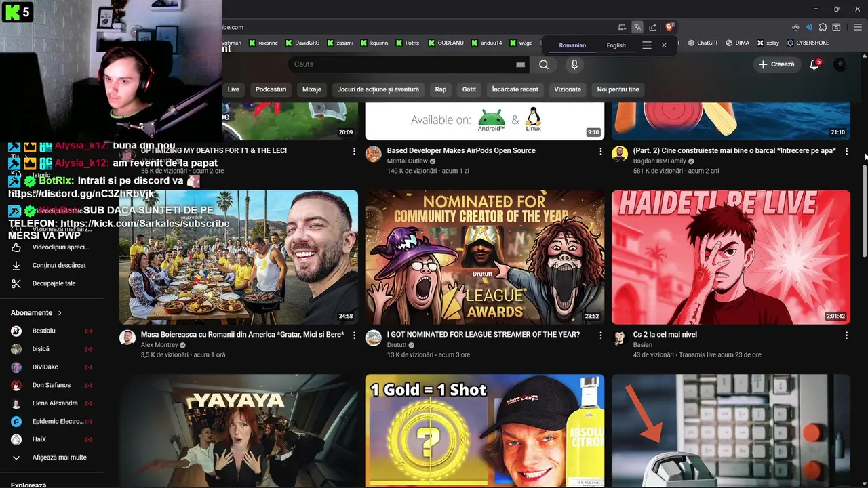Open the xplay bookmark
868x488 pixels.
tap(768, 43)
